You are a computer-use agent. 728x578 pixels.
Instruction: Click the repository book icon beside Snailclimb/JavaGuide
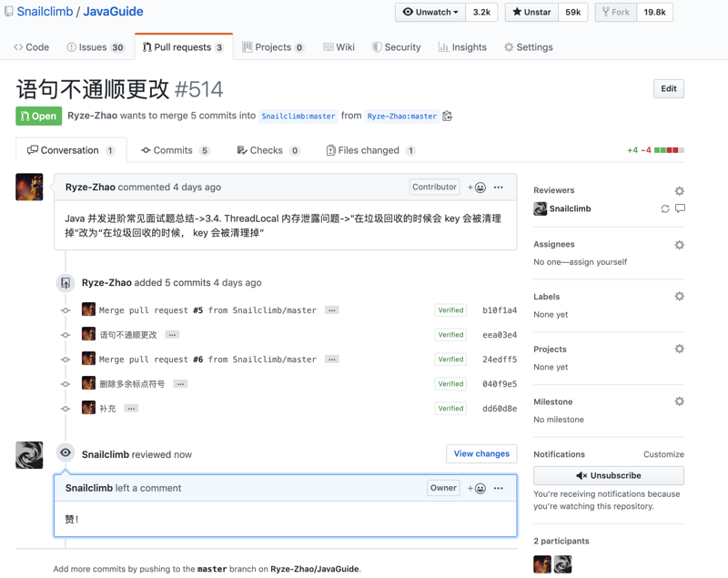click(x=9, y=12)
